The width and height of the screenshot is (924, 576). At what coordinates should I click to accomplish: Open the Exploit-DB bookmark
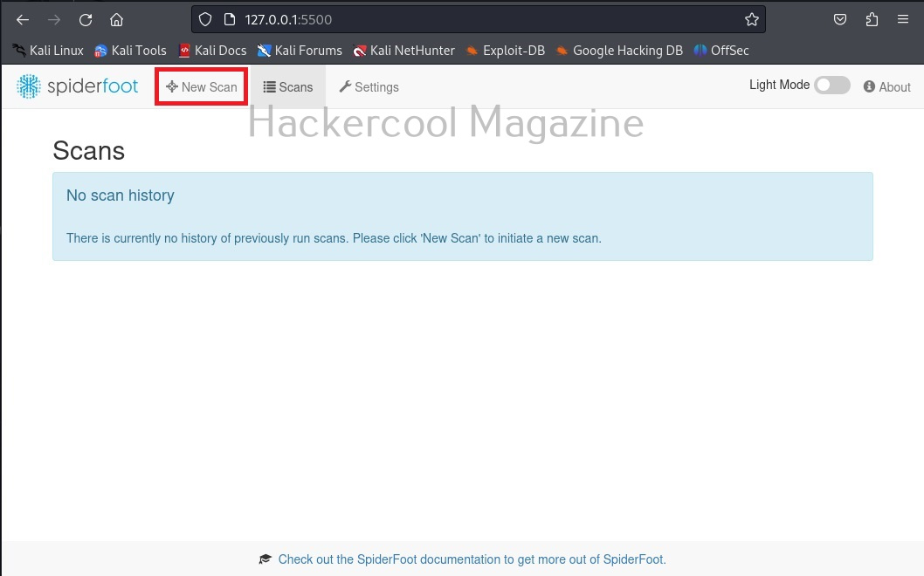click(506, 51)
